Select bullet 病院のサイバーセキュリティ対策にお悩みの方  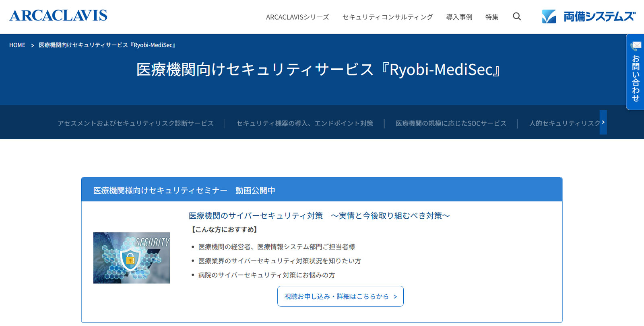[x=266, y=275]
